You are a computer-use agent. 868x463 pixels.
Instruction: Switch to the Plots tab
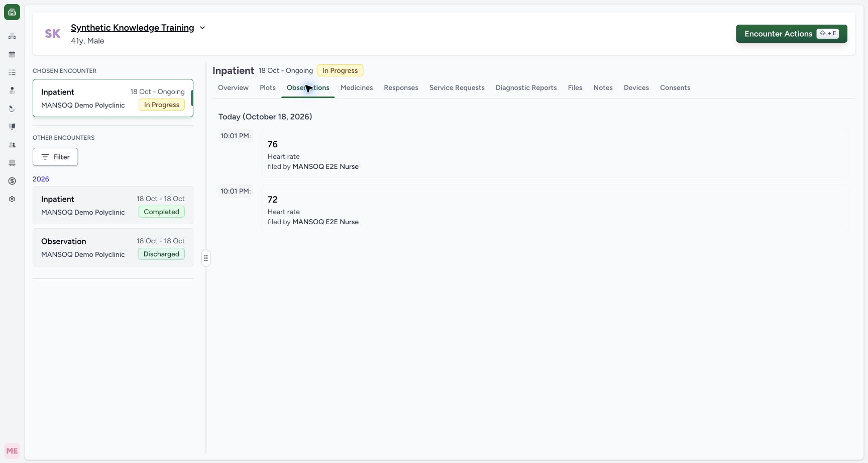[268, 87]
